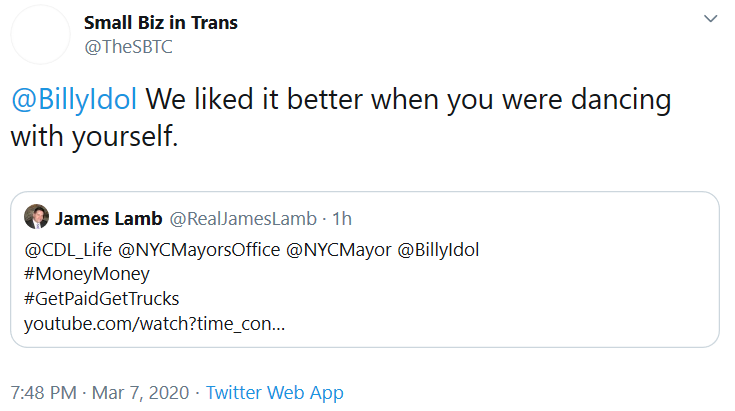Open the tweet options chevron menu
The width and height of the screenshot is (735, 411).
pos(710,20)
